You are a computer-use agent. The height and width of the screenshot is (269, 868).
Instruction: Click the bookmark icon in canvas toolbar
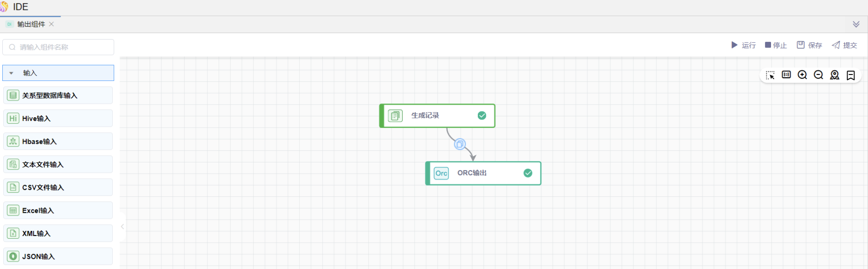851,75
